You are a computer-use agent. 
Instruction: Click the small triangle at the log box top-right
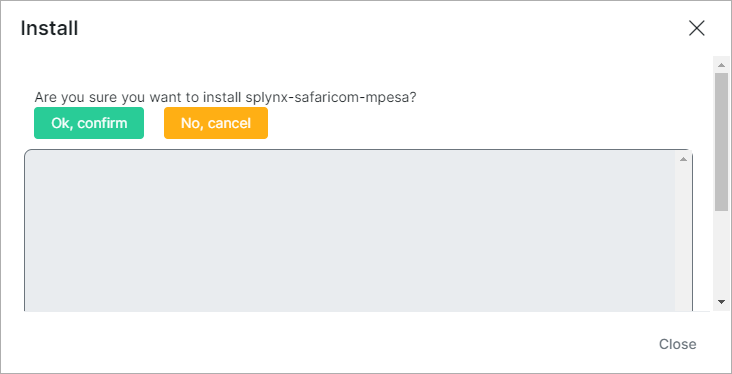click(x=683, y=159)
